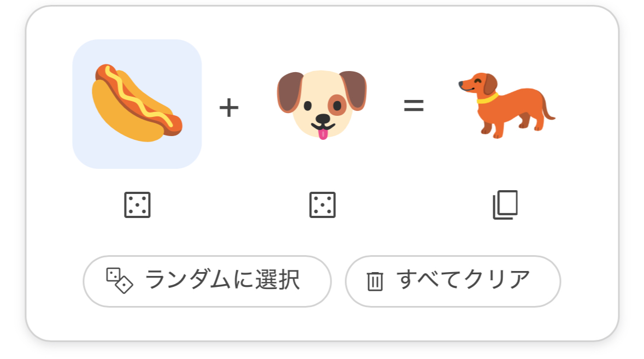Click the trash can icon in すべてクリア
The width and height of the screenshot is (644, 359).
coord(375,281)
